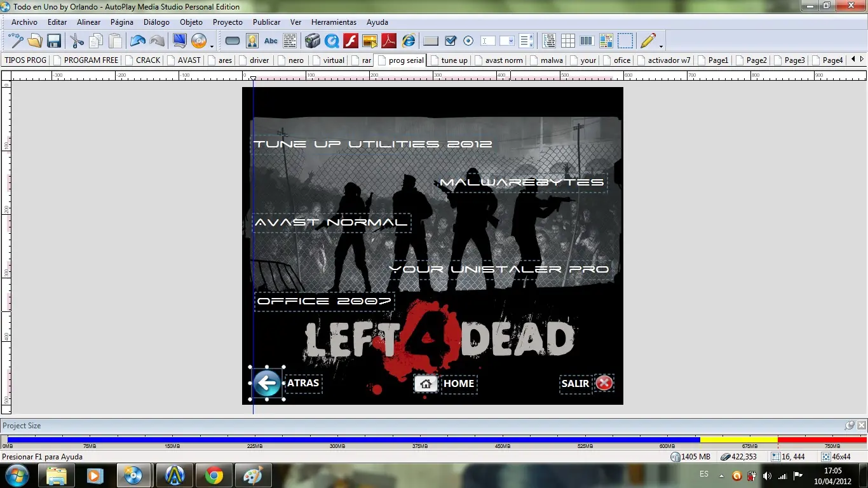Click the Undo arrow icon
This screenshot has width=868, height=488.
tap(137, 41)
